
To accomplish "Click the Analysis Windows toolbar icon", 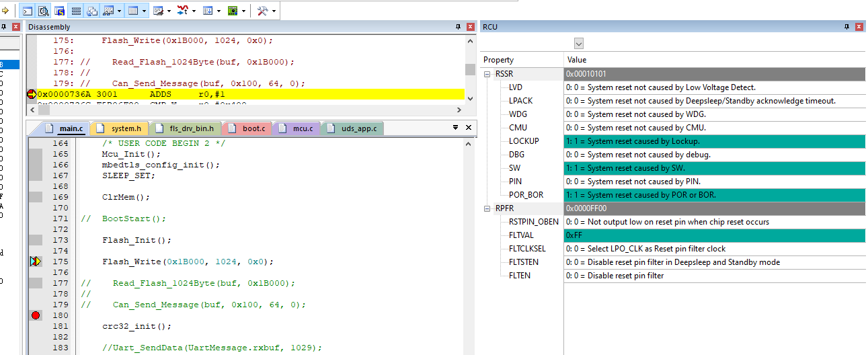I will tap(183, 11).
